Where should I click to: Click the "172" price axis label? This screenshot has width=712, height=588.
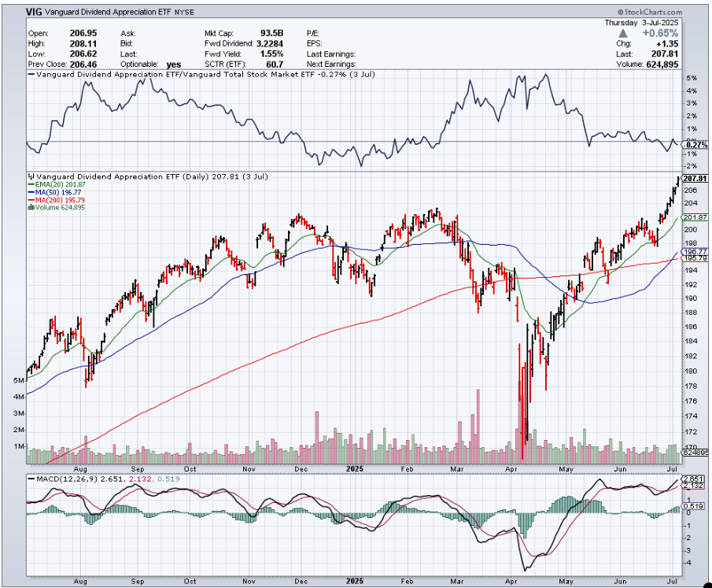tap(691, 431)
